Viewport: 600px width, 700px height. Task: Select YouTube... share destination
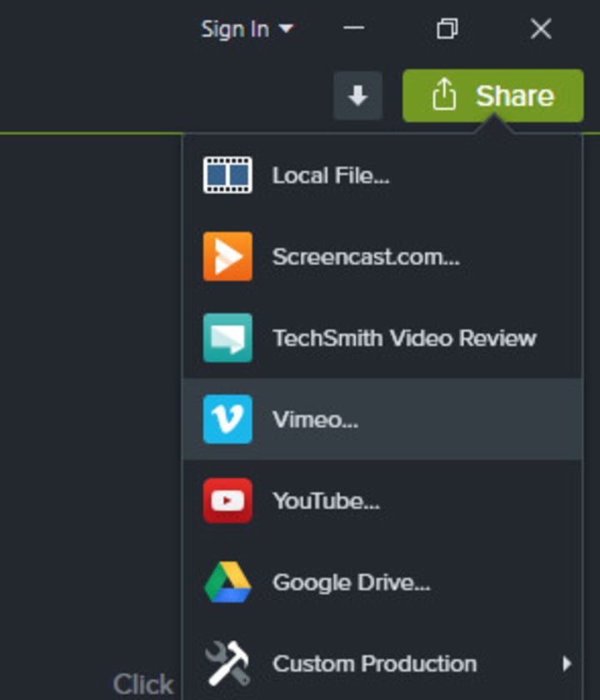[x=382, y=501]
